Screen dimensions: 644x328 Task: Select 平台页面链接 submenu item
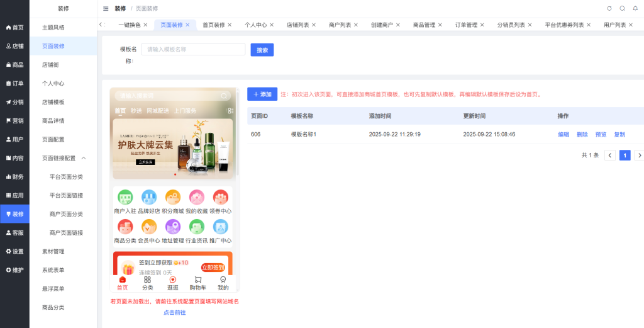pos(64,196)
